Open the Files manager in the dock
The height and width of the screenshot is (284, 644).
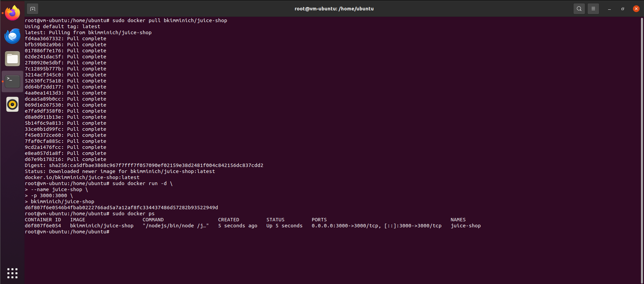[12, 59]
